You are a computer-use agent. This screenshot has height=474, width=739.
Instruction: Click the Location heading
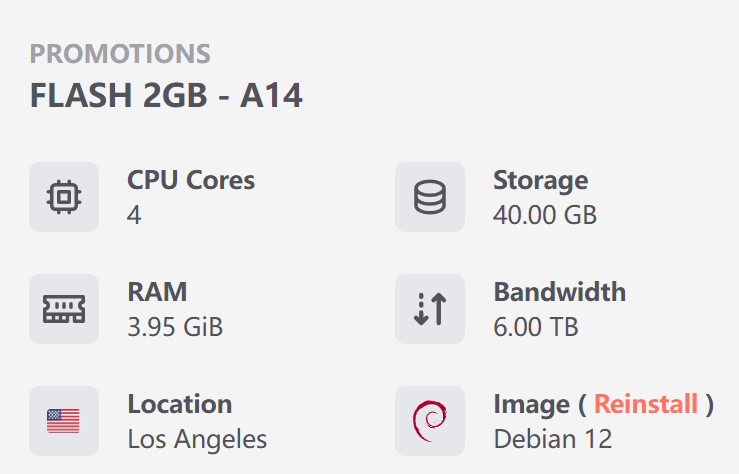pyautogui.click(x=180, y=404)
